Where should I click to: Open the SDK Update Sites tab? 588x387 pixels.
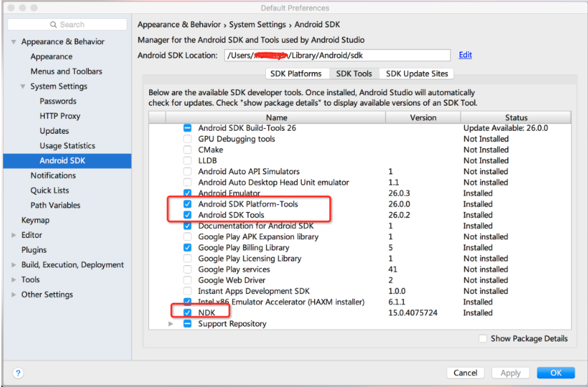tap(417, 73)
